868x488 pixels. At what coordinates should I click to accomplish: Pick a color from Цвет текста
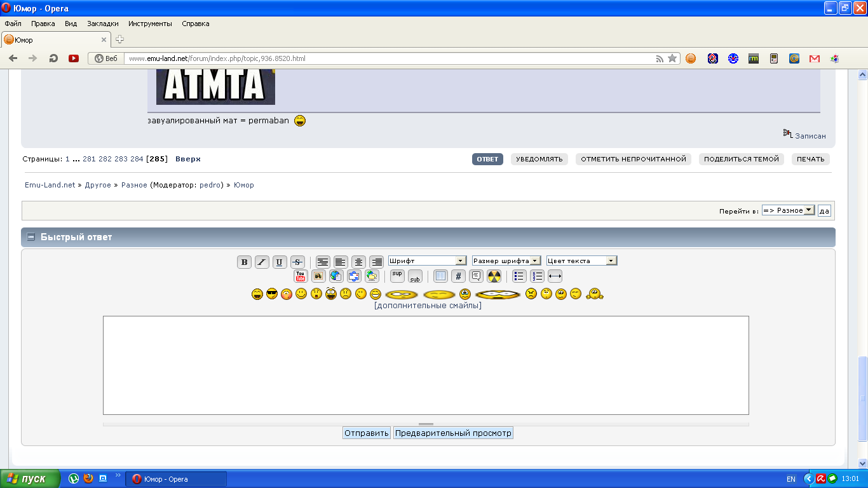click(x=581, y=261)
